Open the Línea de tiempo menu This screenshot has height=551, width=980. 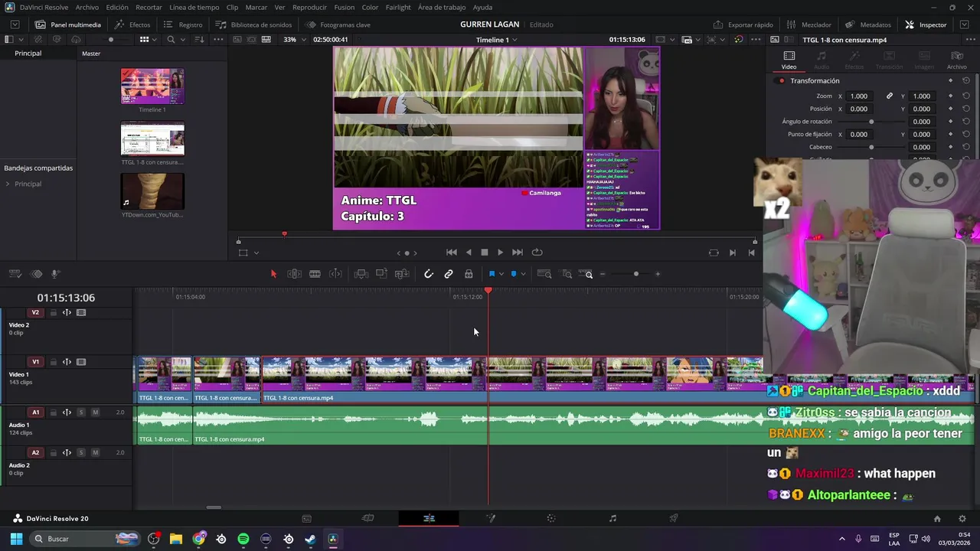click(x=194, y=7)
